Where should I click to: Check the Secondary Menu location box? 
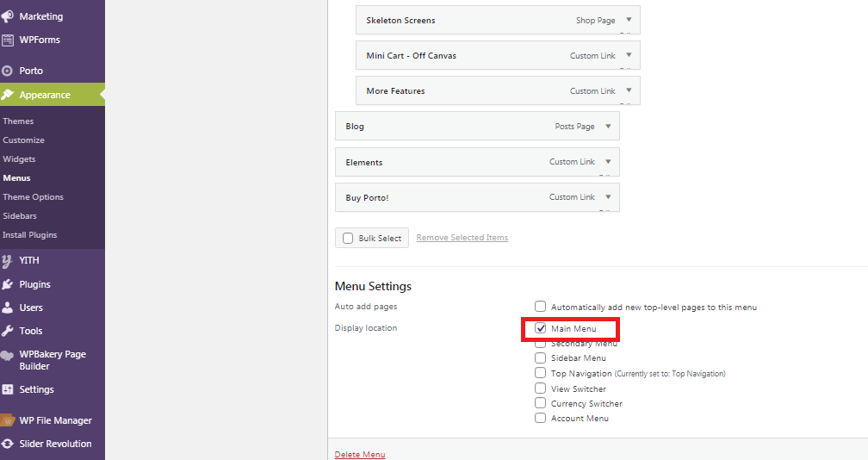click(540, 344)
